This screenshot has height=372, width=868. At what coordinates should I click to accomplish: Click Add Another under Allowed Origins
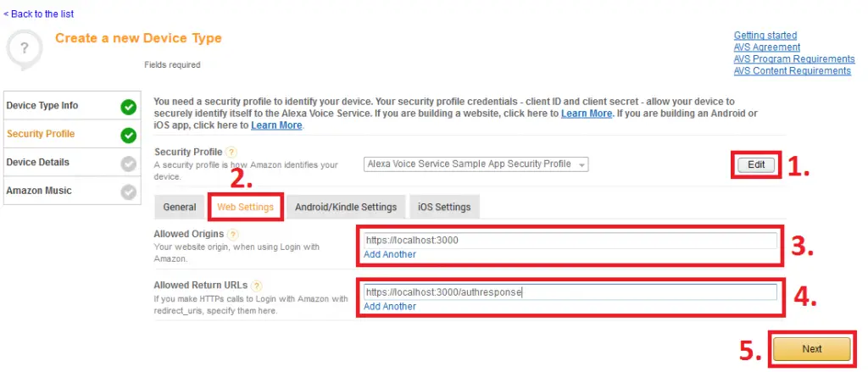pos(390,255)
